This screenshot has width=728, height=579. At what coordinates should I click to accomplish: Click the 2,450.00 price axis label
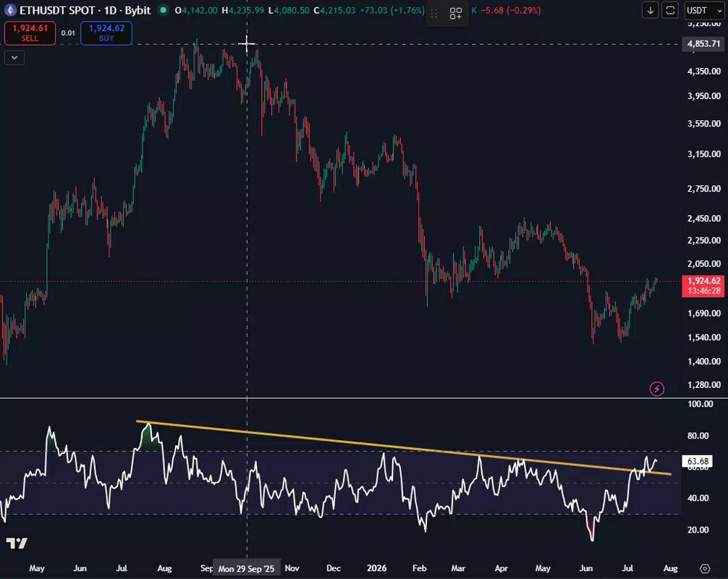[704, 219]
